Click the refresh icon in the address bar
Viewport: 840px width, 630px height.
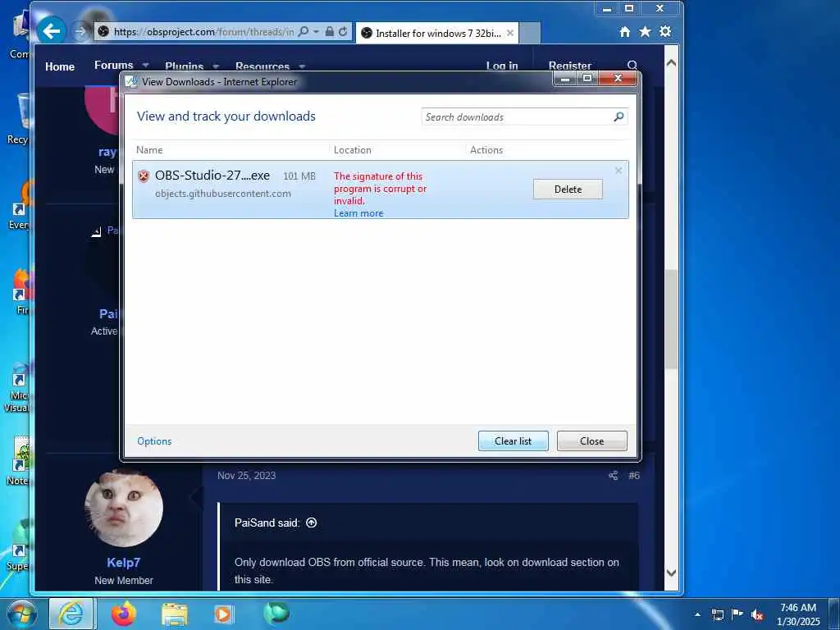click(x=343, y=32)
